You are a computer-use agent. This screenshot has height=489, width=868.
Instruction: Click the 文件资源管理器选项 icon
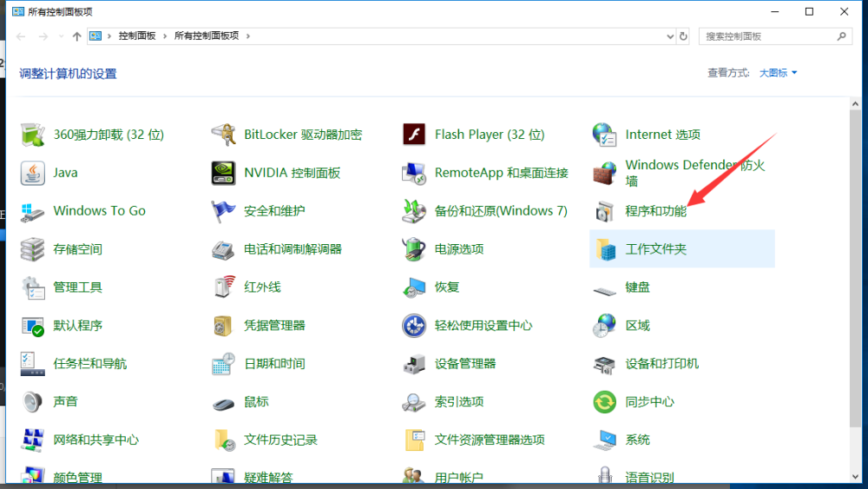tap(414, 439)
